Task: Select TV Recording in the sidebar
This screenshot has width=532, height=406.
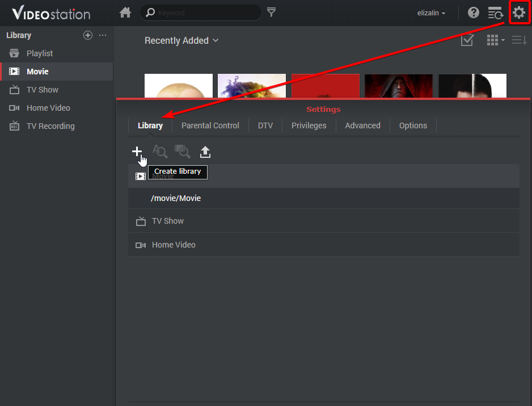Action: coord(56,126)
